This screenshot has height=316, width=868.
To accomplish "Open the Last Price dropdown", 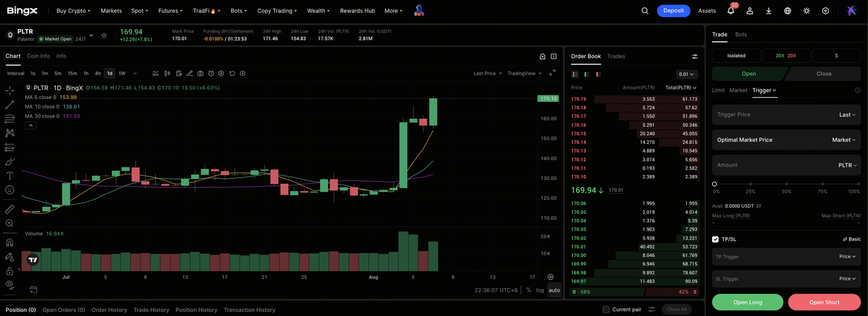I will click(x=488, y=73).
